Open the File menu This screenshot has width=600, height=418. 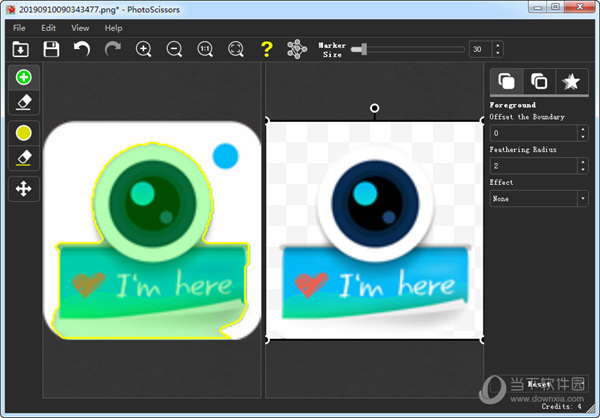click(19, 28)
